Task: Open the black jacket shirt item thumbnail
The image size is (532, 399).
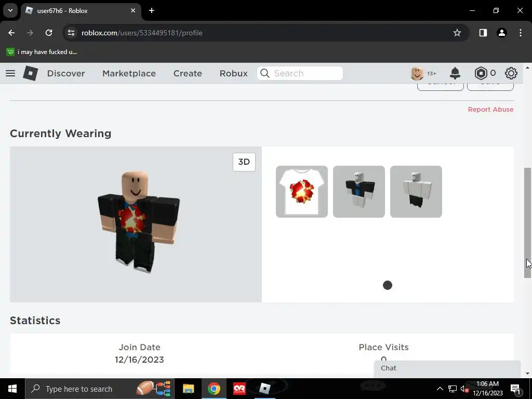Action: tap(358, 191)
